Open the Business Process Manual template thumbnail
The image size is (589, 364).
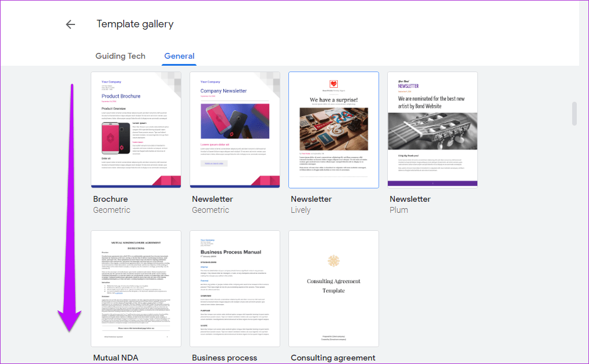click(x=235, y=288)
